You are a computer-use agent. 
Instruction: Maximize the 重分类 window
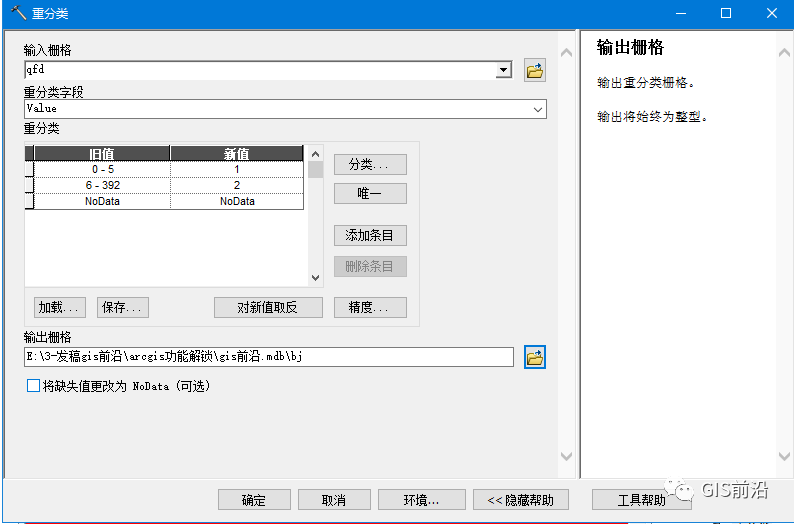[x=726, y=13]
